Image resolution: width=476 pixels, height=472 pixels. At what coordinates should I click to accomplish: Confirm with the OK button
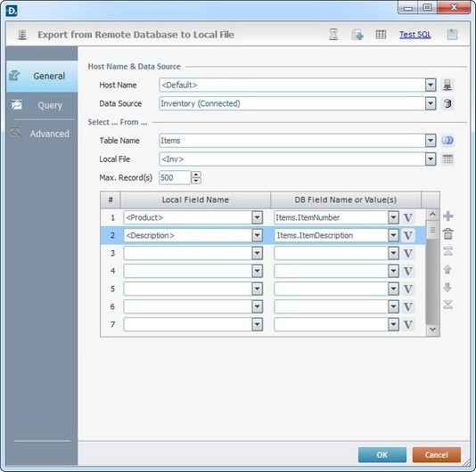pyautogui.click(x=382, y=455)
